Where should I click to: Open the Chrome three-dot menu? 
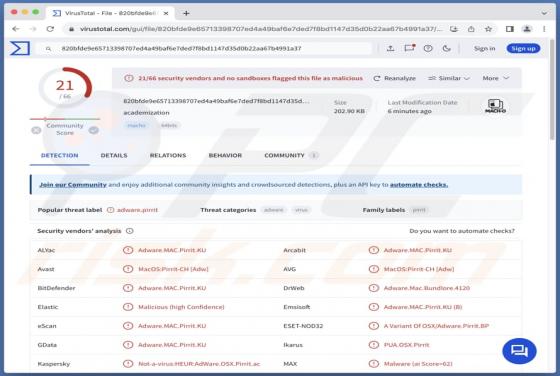pyautogui.click(x=544, y=29)
